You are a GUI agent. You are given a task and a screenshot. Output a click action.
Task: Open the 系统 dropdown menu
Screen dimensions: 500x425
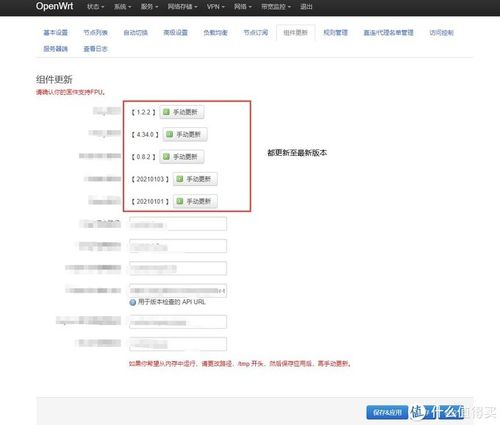(123, 6)
